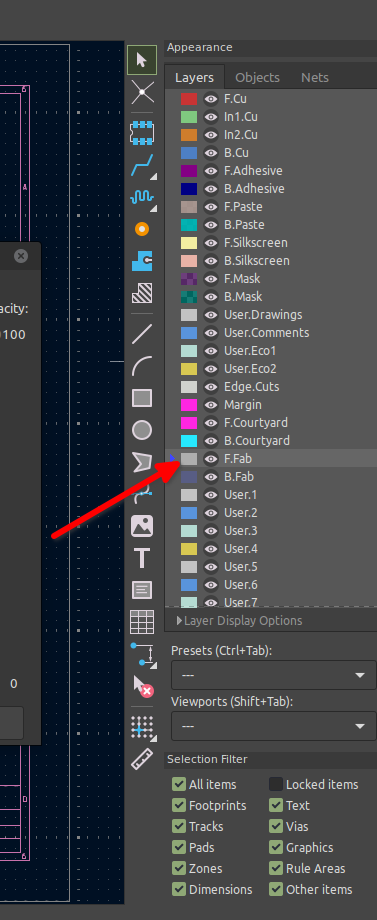Uncheck the Text selection filter
The image size is (377, 920).
276,806
